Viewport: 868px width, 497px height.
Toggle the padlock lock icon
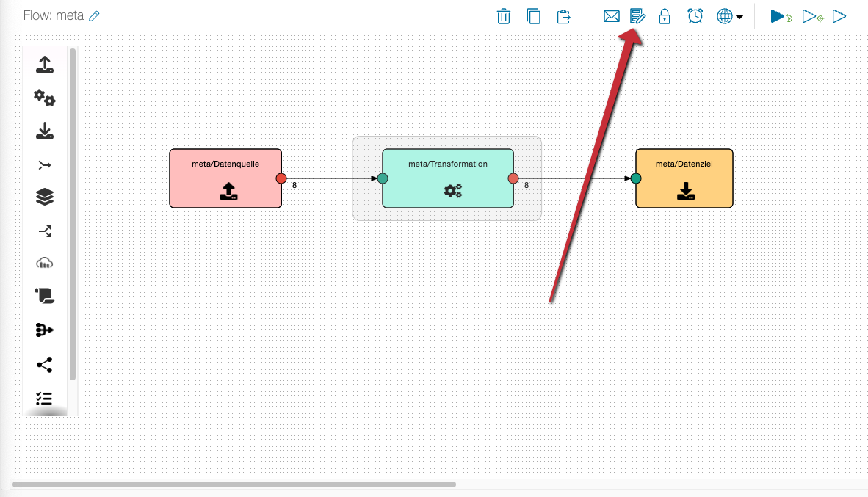point(665,16)
